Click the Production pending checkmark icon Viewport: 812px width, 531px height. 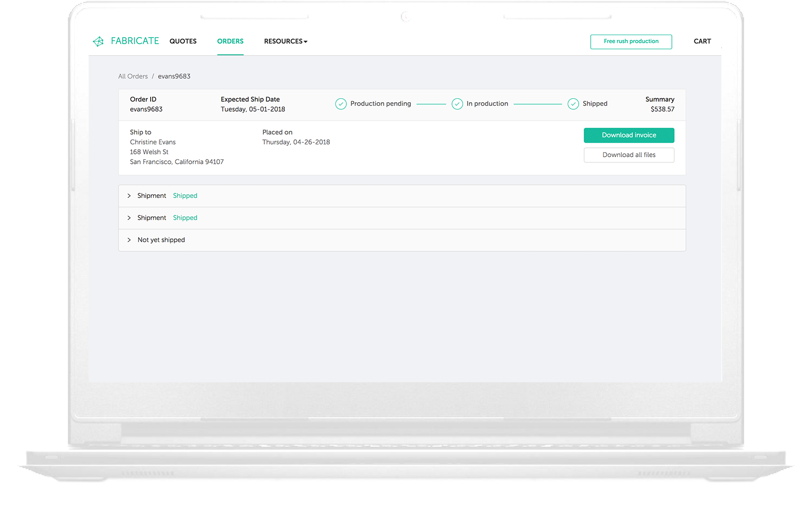click(x=341, y=104)
